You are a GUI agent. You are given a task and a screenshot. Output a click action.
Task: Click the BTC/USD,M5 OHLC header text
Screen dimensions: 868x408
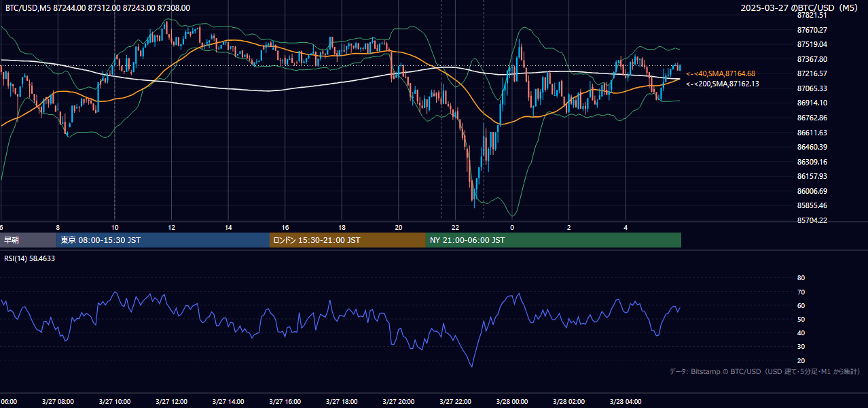98,7
